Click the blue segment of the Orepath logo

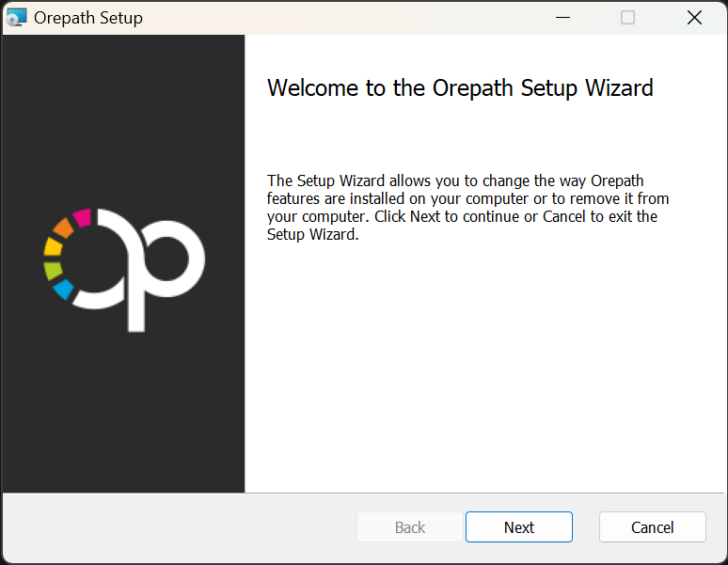[x=64, y=289]
